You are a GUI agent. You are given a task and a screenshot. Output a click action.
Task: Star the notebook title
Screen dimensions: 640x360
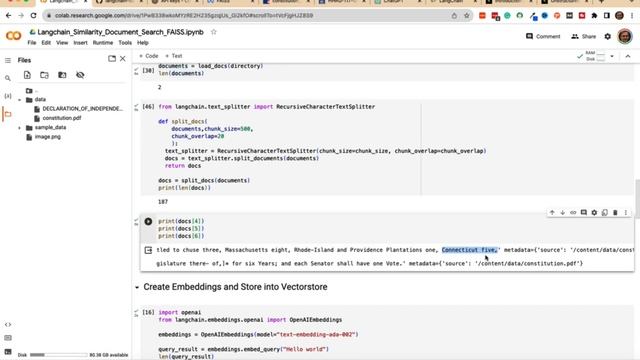click(x=213, y=32)
